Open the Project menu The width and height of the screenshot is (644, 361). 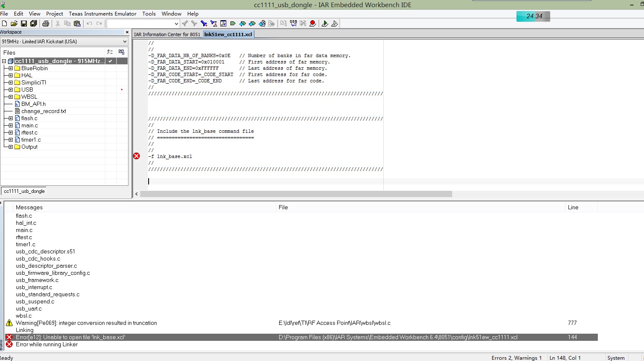click(x=55, y=13)
